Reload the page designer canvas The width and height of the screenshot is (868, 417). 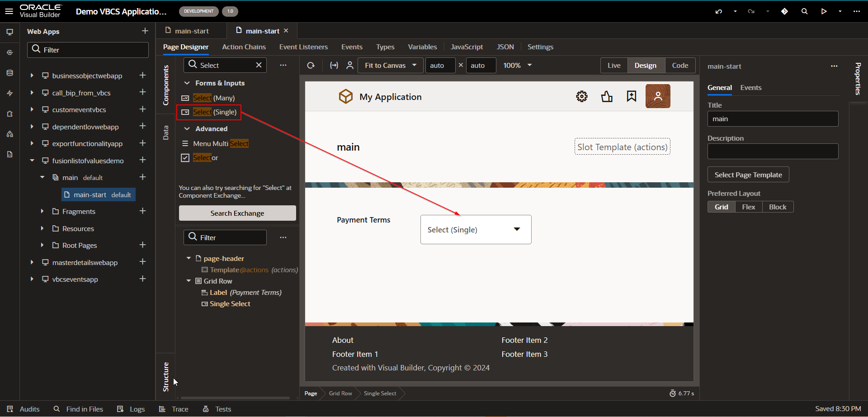(311, 66)
